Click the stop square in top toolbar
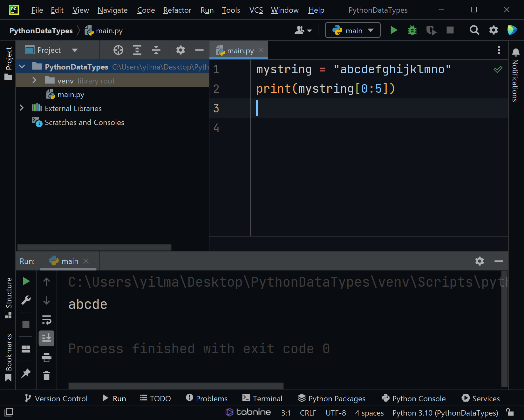 450,30
